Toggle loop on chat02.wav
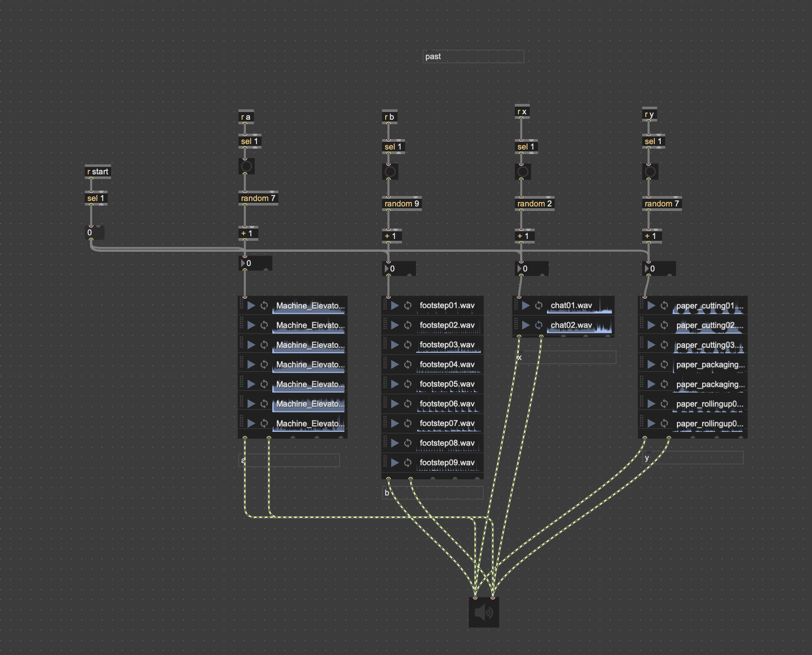 click(539, 325)
